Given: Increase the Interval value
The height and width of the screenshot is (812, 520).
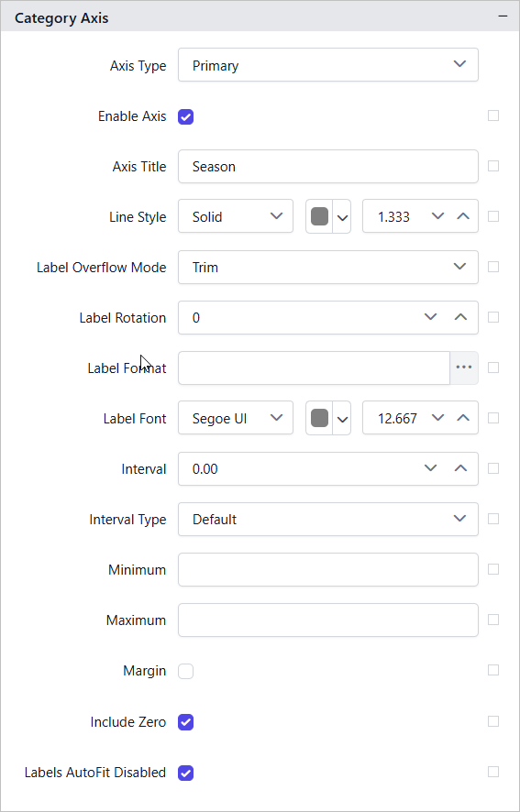Looking at the screenshot, I should (x=460, y=468).
